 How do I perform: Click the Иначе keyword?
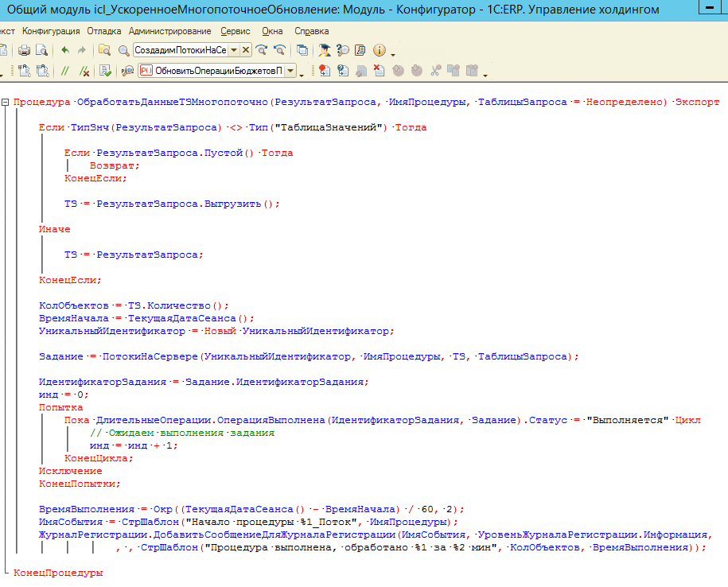pyautogui.click(x=55, y=229)
